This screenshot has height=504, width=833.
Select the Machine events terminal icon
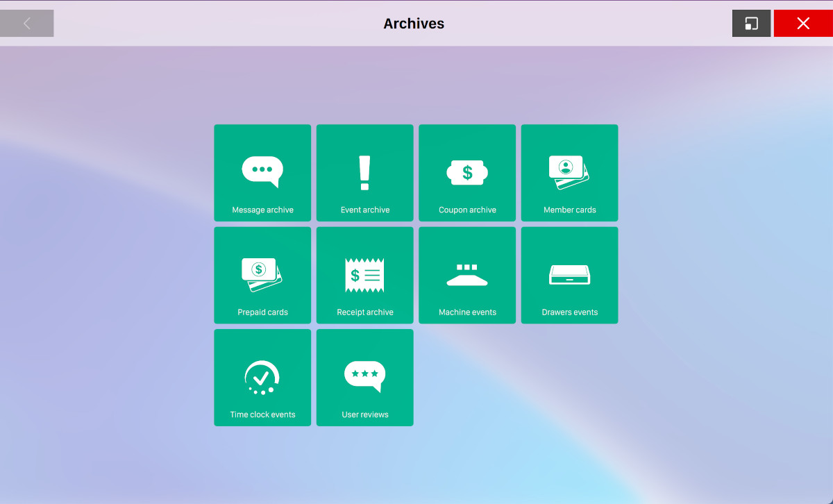[467, 275]
